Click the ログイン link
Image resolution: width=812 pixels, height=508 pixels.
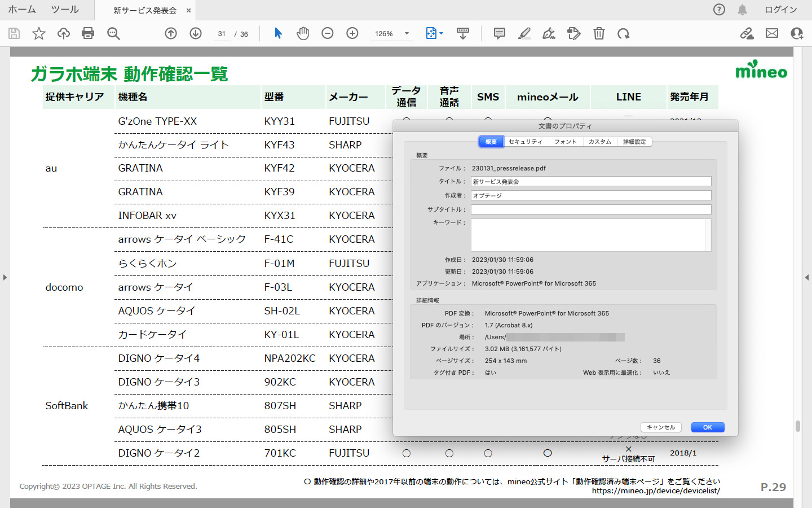(780, 10)
